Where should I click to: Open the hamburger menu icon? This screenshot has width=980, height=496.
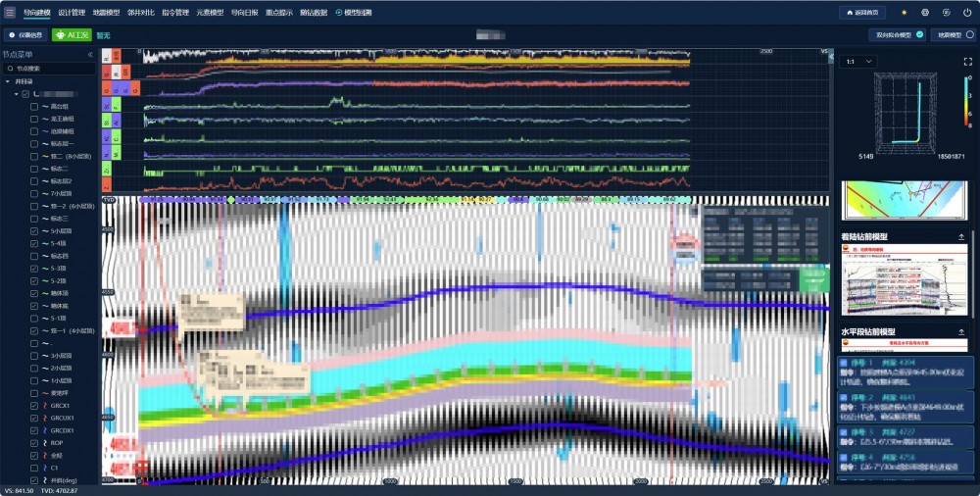[x=10, y=13]
